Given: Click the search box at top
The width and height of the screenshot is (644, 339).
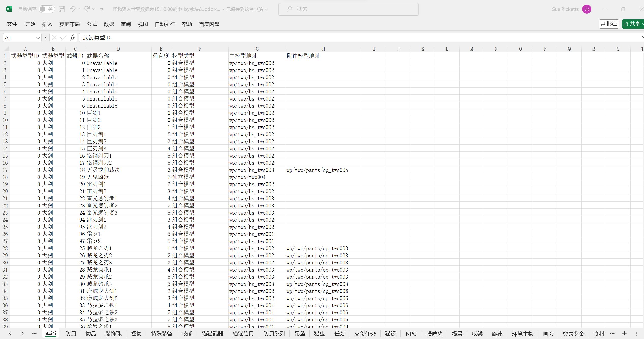Looking at the screenshot, I should [x=349, y=9].
